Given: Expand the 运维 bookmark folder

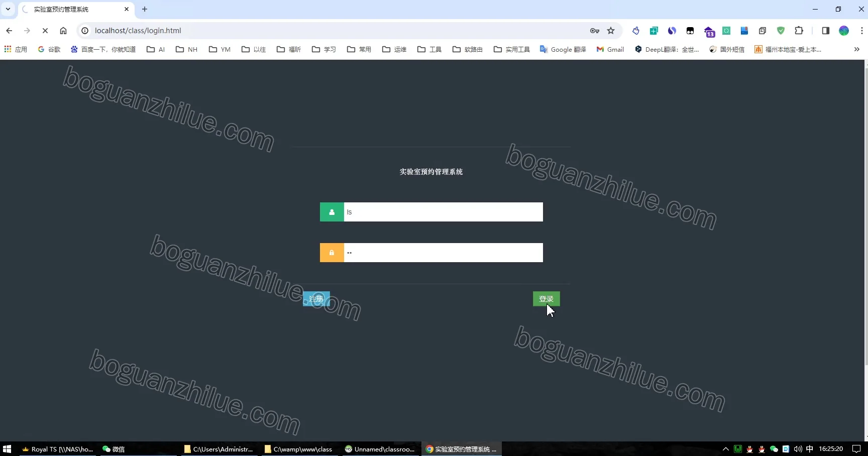Looking at the screenshot, I should tap(394, 49).
